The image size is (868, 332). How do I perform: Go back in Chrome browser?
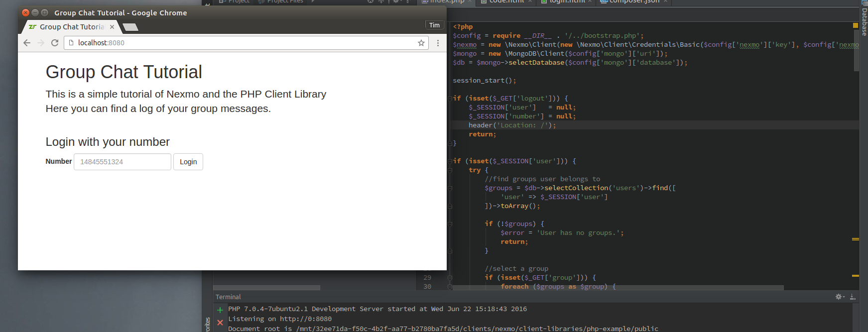pos(27,43)
